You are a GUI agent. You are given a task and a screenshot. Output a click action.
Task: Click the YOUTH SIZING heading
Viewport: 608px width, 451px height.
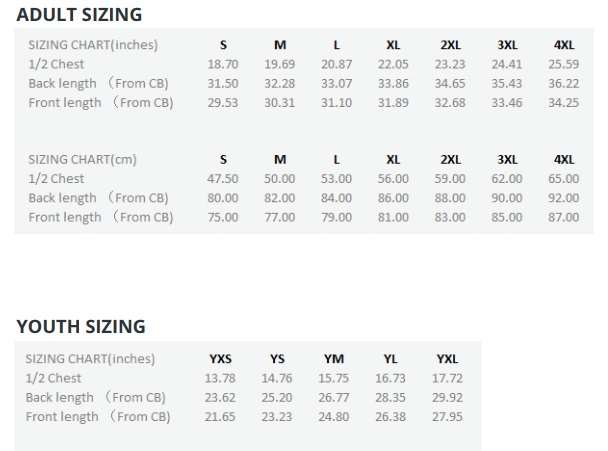click(81, 327)
